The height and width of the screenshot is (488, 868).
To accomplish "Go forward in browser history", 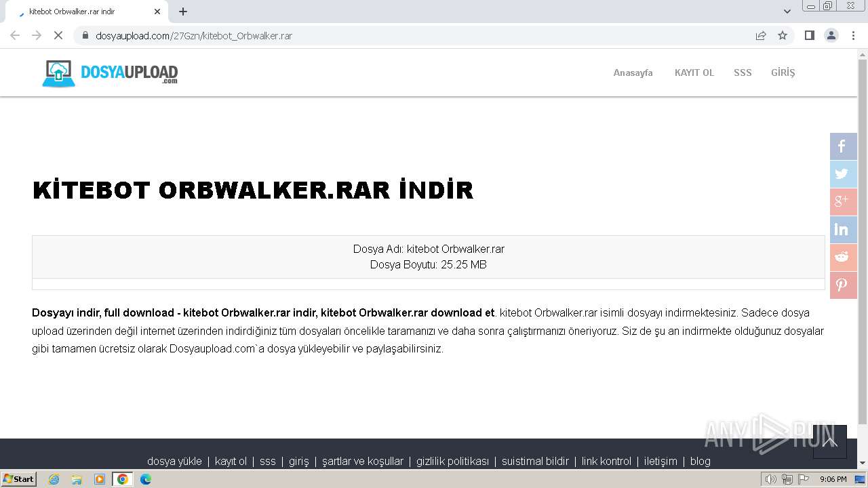I will [x=37, y=35].
